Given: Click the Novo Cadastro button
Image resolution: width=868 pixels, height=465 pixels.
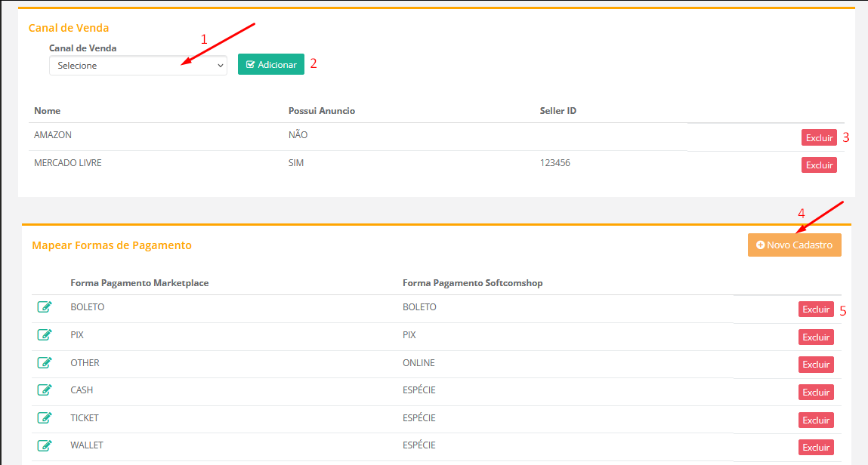Looking at the screenshot, I should [794, 245].
